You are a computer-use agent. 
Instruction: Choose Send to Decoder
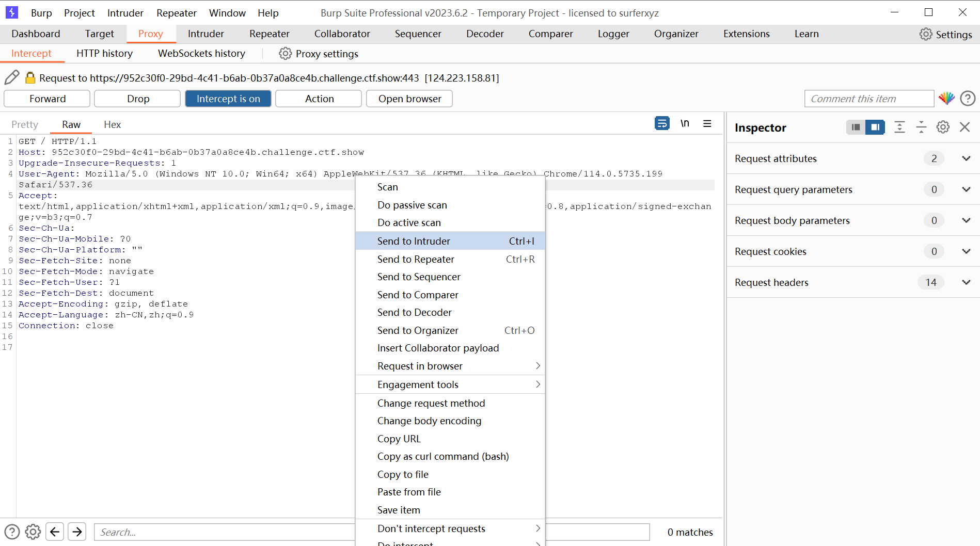(450, 312)
